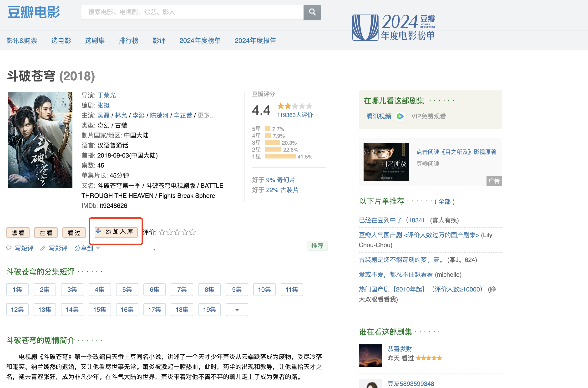Open episode 11集 short reviews
Image resolution: width=588 pixels, height=388 pixels.
point(292,290)
